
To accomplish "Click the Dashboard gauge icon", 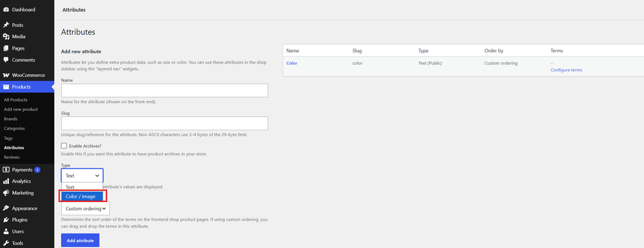I will pos(6,9).
